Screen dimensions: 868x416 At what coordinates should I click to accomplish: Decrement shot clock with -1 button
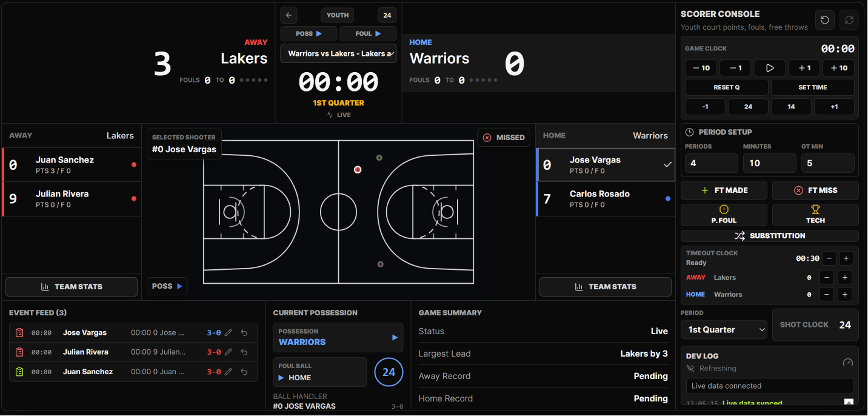(x=705, y=107)
